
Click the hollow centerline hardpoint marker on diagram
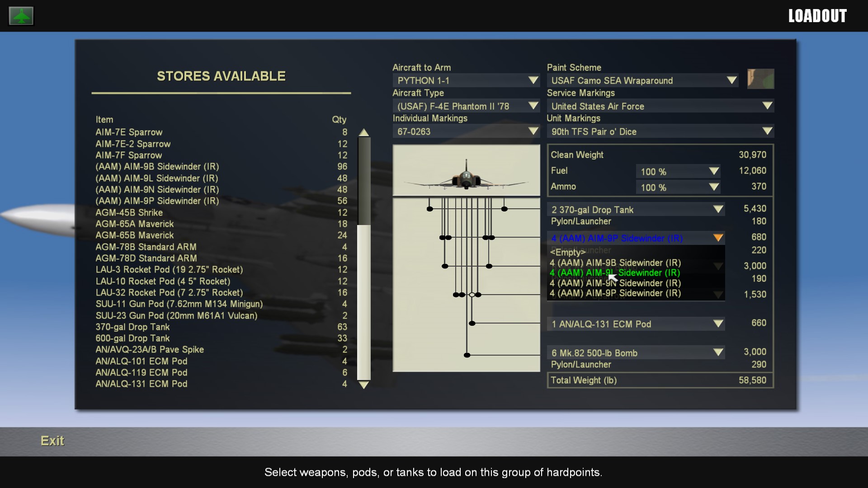coord(472,295)
